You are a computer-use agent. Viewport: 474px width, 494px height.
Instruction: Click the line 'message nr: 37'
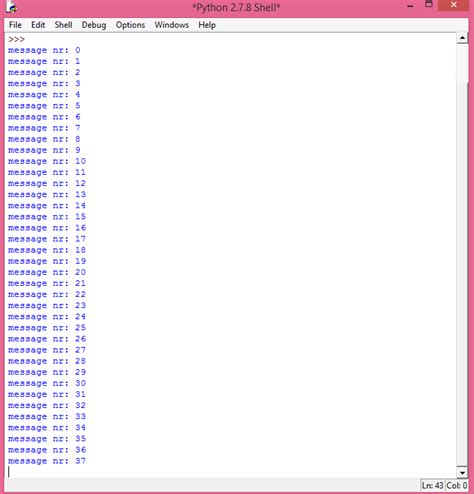coord(47,461)
